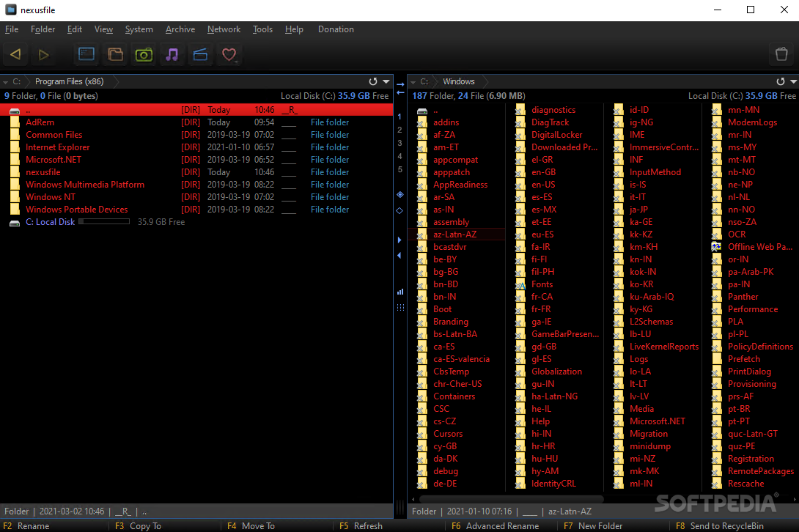Open the Recycle Bin icon in the toolbar
799x532 pixels.
point(781,54)
